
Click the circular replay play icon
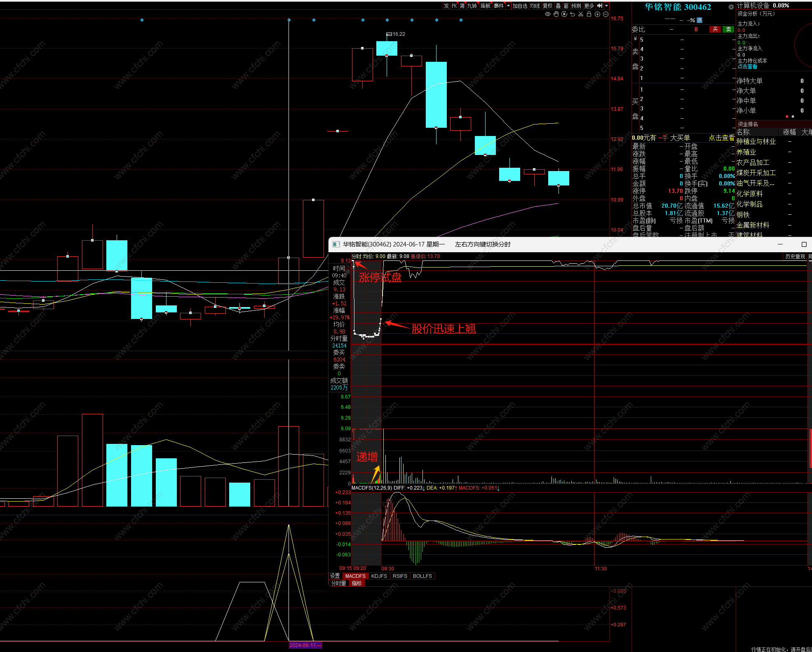click(564, 14)
